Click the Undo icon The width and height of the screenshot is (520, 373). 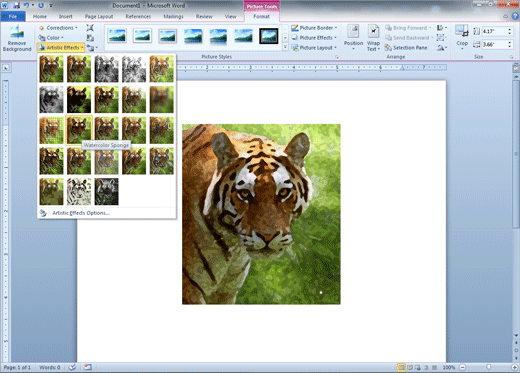26,5
